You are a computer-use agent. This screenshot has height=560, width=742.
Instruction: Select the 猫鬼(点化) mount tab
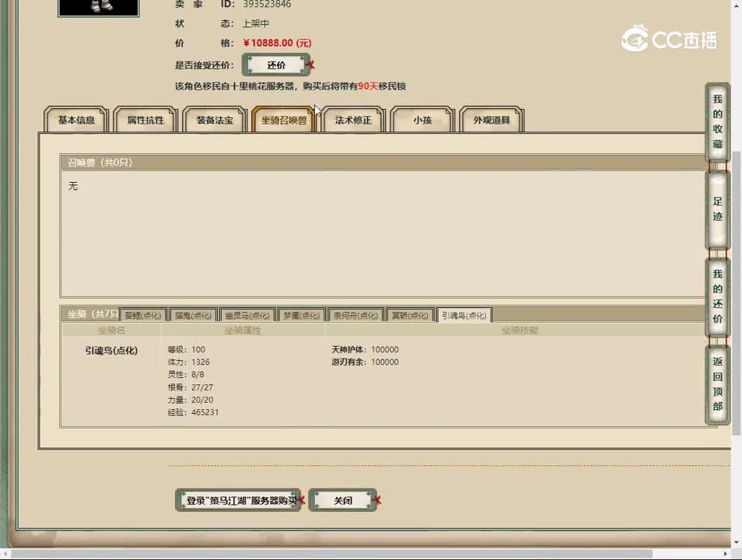[x=192, y=315]
